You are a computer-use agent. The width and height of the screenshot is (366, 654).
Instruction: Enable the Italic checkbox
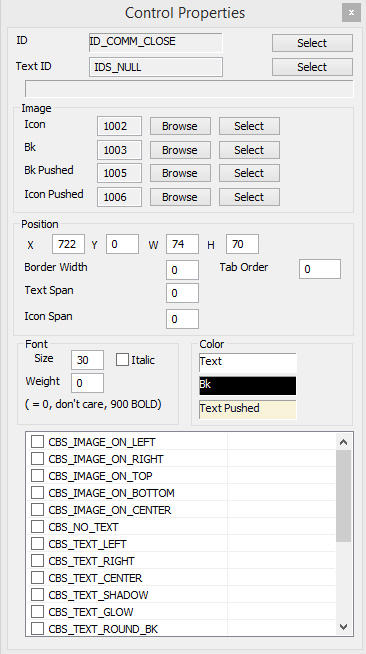point(122,360)
